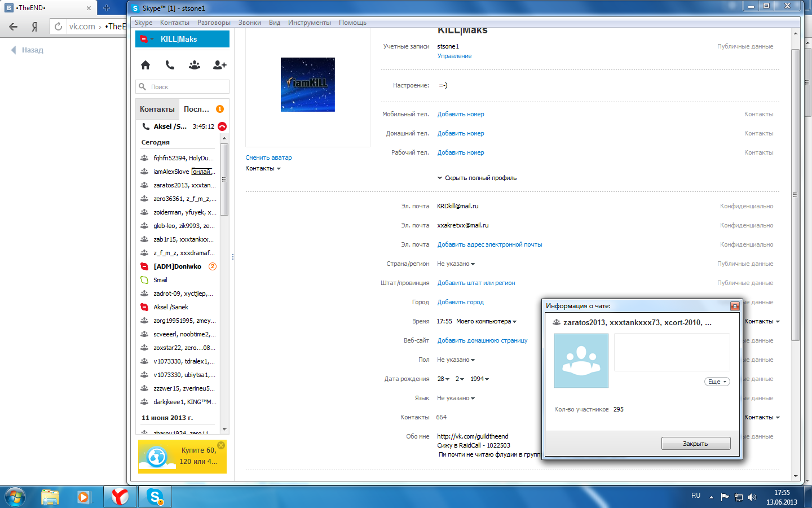The height and width of the screenshot is (508, 812).
Task: Open 'Разговоры' menu
Action: point(214,23)
